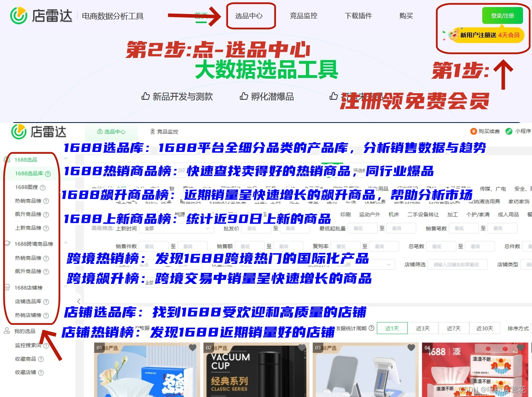Open the 购买 navigation item
The width and height of the screenshot is (532, 397).
[x=406, y=16]
